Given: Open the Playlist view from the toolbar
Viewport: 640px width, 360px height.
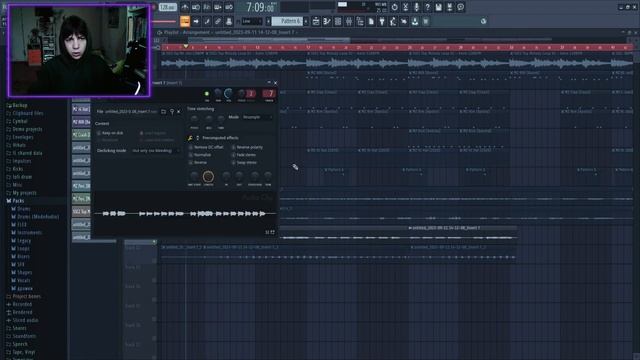Looking at the screenshot, I should click(316, 21).
